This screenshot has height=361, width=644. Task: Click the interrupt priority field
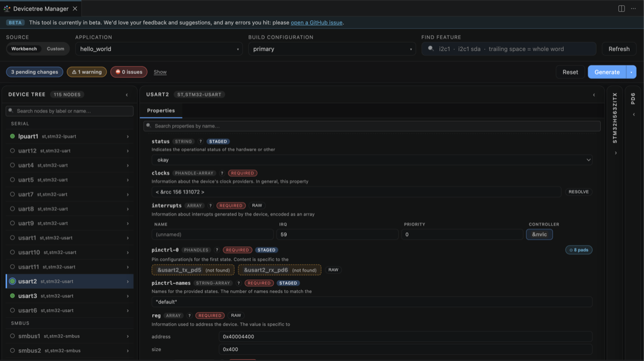[462, 234]
